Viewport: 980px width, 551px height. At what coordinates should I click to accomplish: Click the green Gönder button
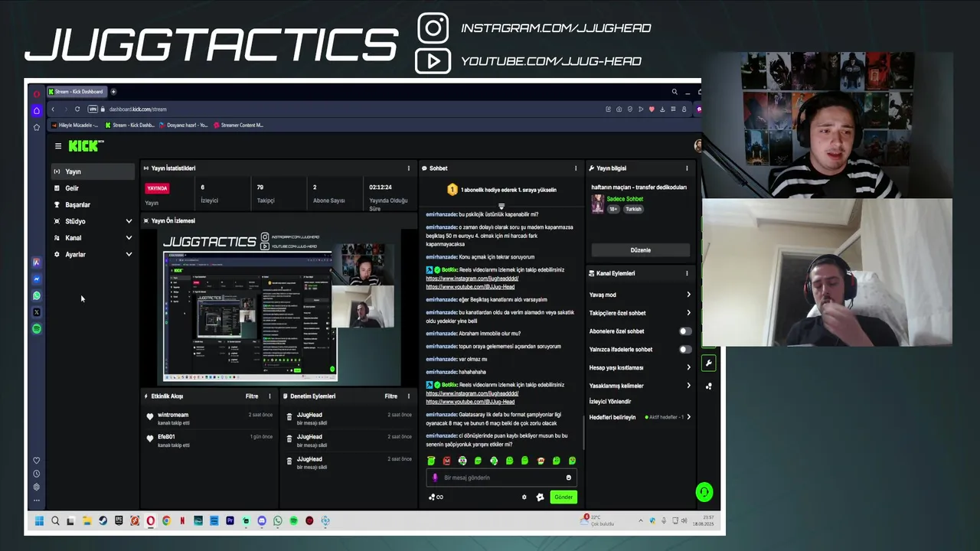click(x=563, y=497)
